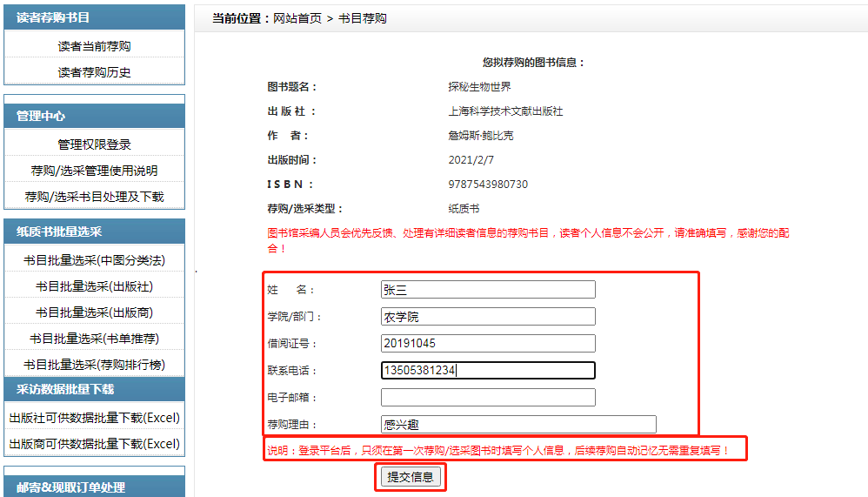Open 荐购/选采管理使用说明 page
Image resolution: width=868 pixels, height=497 pixels.
click(94, 171)
